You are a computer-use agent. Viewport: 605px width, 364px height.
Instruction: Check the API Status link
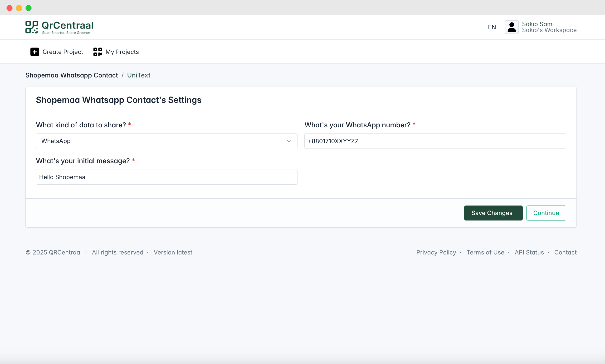click(529, 252)
